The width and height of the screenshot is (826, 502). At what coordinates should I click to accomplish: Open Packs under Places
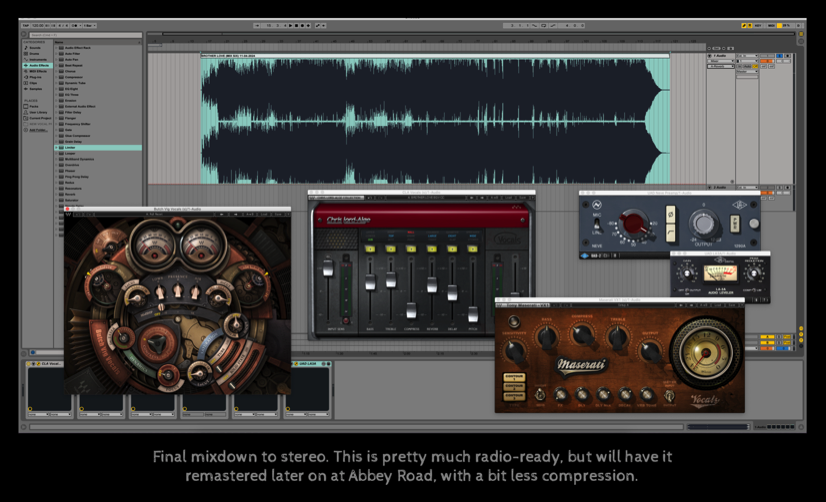[34, 106]
